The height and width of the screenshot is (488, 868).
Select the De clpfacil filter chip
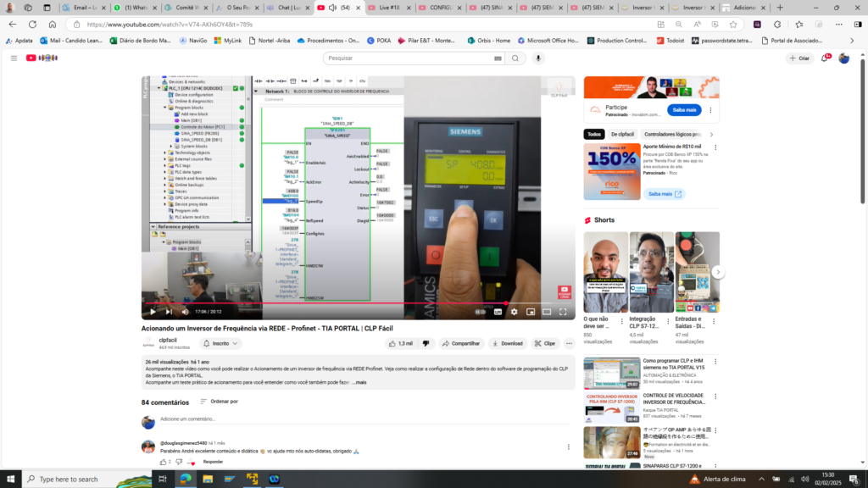pos(622,135)
